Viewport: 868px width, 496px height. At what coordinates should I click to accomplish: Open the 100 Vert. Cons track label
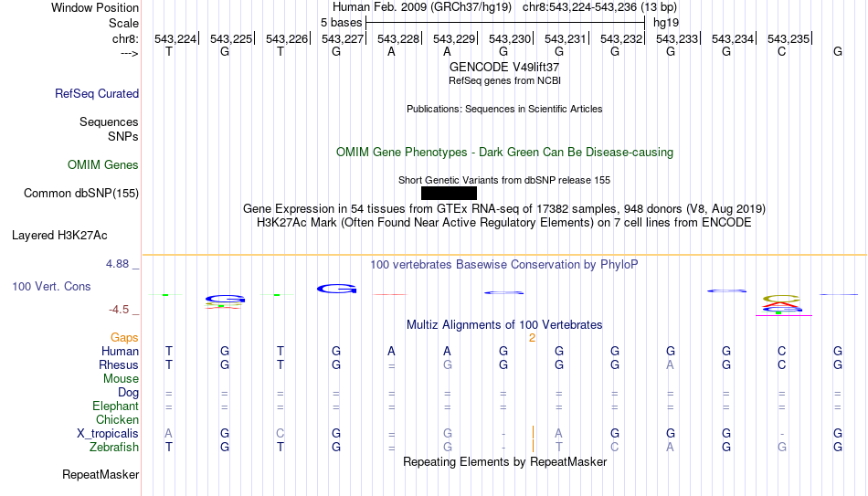tap(51, 286)
